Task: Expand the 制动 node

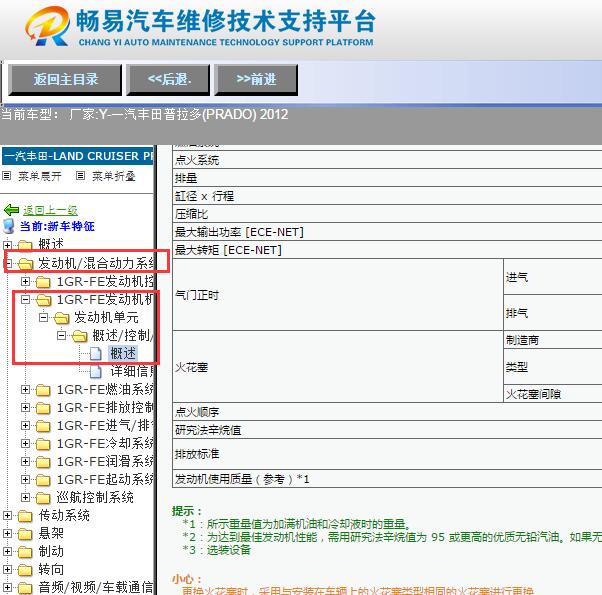Action: coord(7,552)
